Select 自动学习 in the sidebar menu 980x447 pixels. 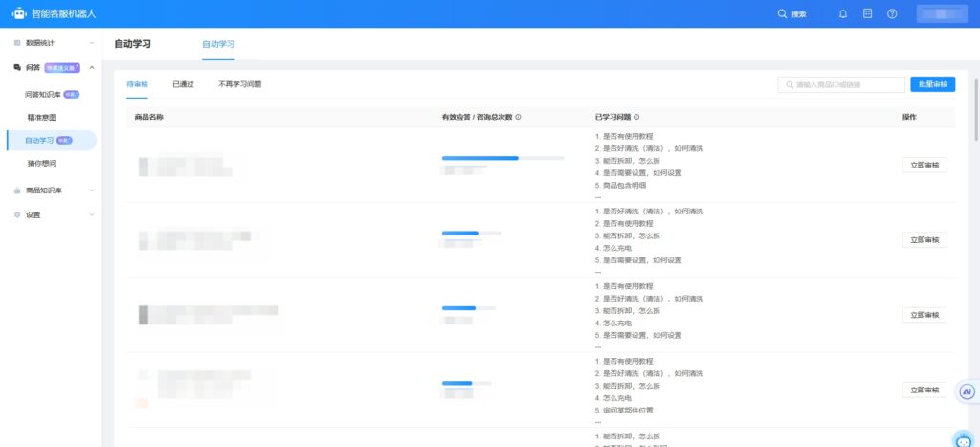point(52,141)
